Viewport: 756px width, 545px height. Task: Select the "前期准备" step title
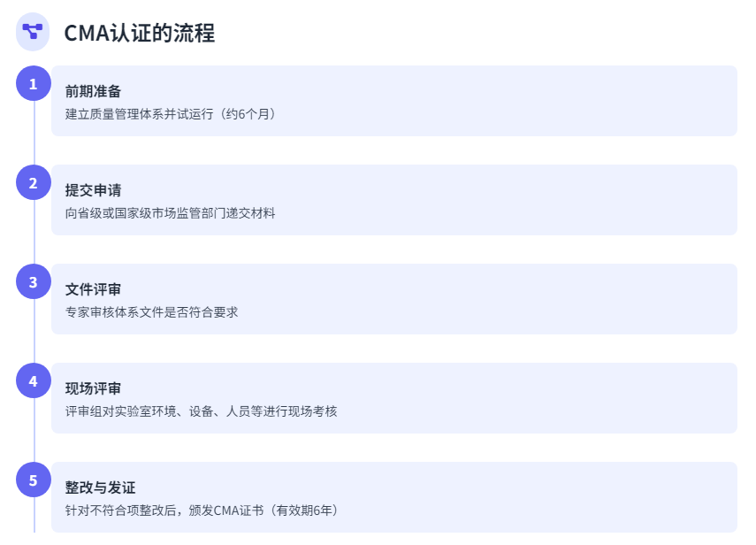(93, 91)
